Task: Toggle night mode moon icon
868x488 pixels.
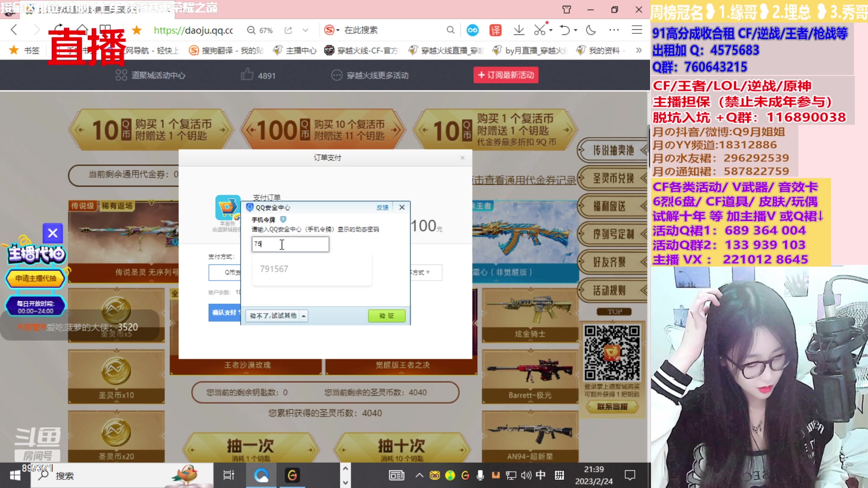Action: click(x=591, y=30)
